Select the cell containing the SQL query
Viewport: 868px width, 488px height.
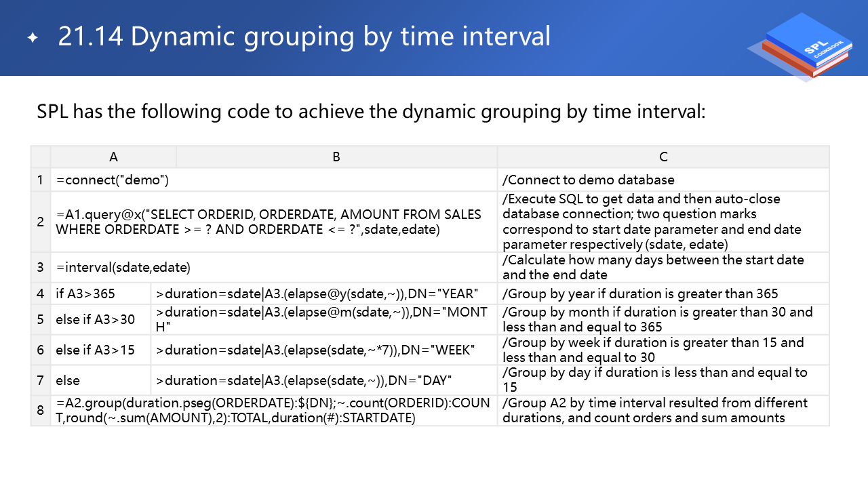[x=274, y=222]
